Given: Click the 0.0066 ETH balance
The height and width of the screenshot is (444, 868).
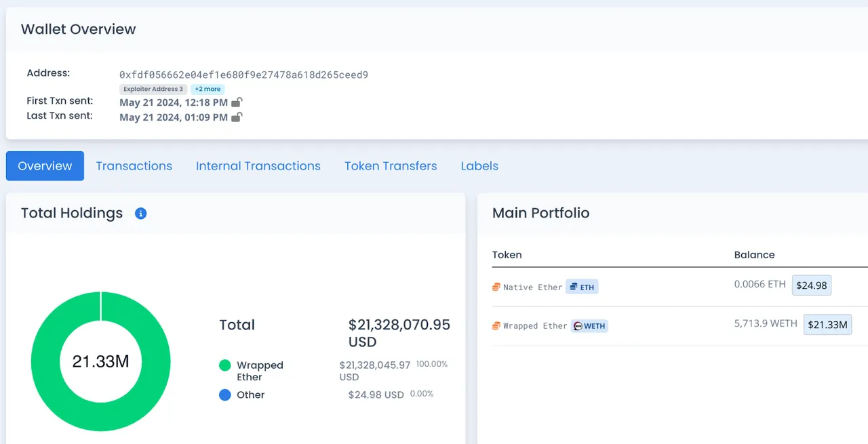Looking at the screenshot, I should [x=759, y=285].
